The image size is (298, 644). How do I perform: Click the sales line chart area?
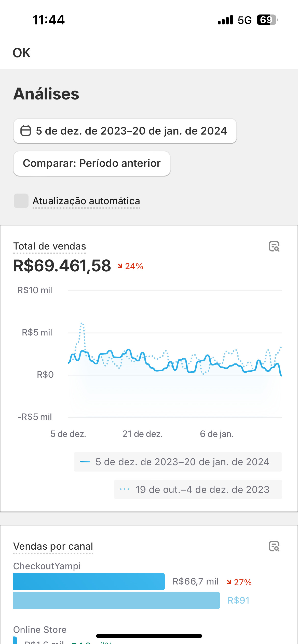pyautogui.click(x=175, y=361)
